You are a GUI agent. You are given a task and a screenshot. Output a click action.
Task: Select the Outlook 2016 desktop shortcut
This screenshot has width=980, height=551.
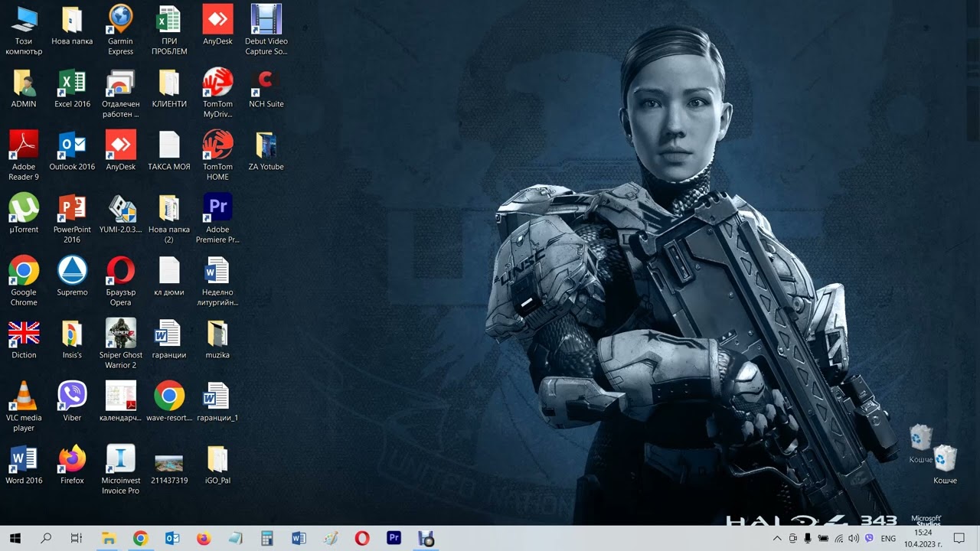click(72, 152)
